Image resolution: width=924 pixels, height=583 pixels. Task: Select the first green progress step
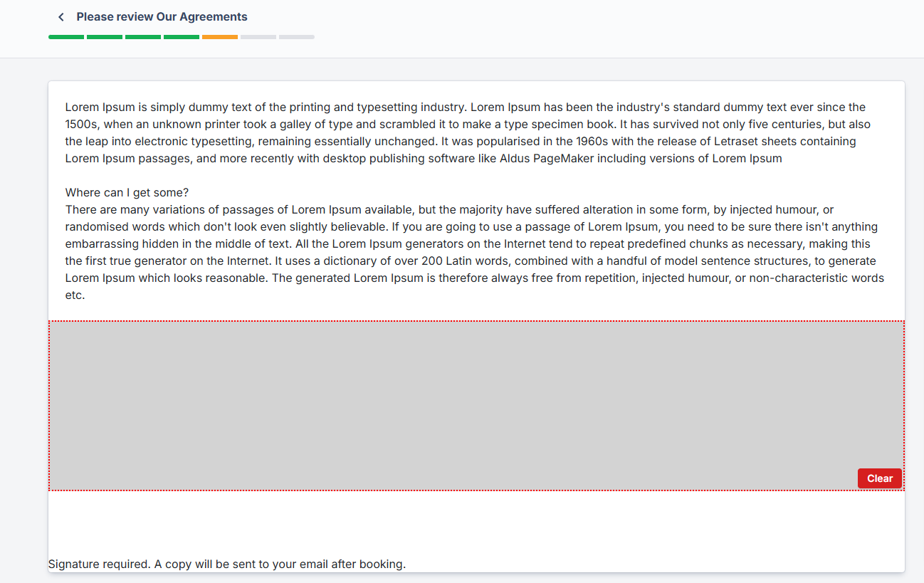[x=66, y=37]
